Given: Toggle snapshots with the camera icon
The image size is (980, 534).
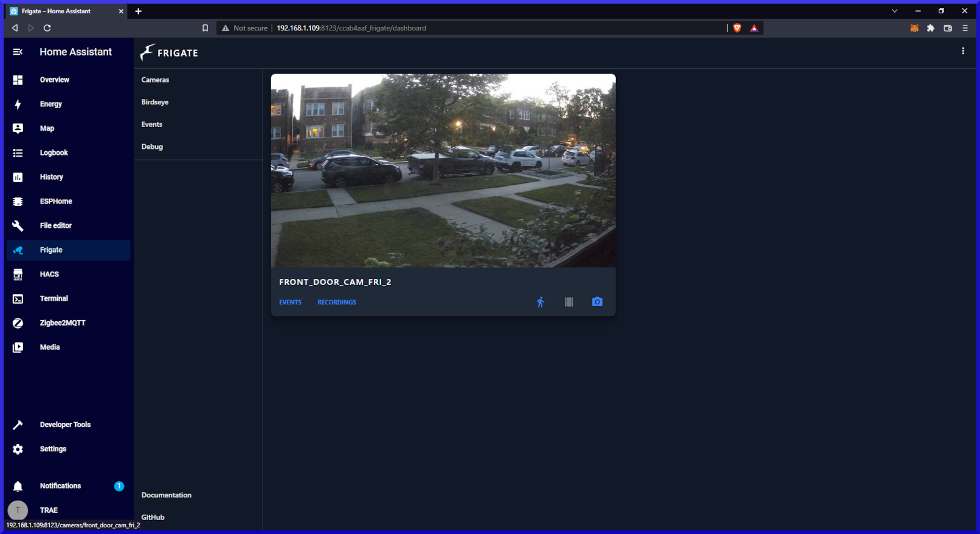Looking at the screenshot, I should 597,302.
